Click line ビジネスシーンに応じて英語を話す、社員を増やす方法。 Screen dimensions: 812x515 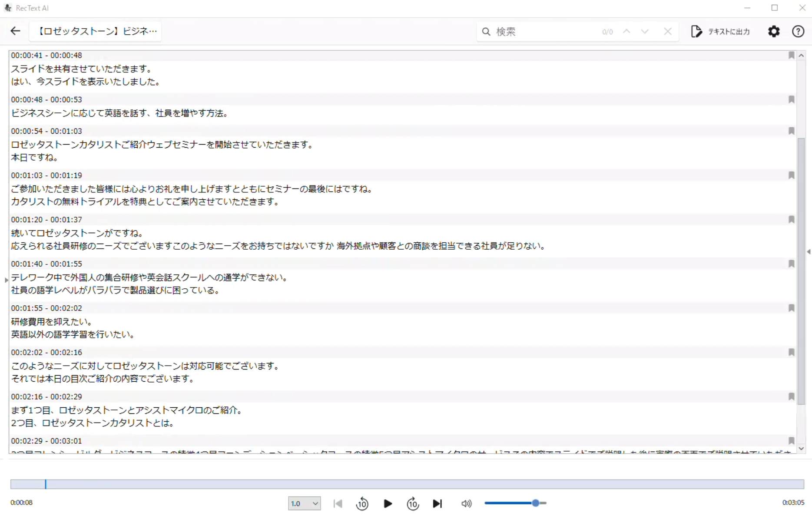click(120, 113)
